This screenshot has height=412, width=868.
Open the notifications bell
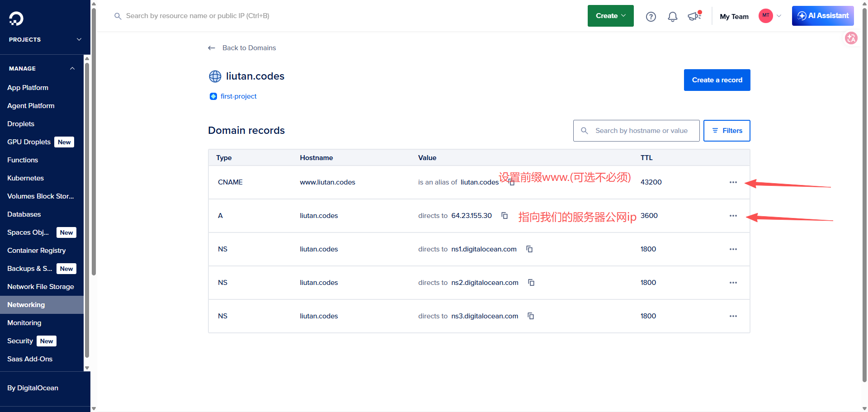(673, 17)
